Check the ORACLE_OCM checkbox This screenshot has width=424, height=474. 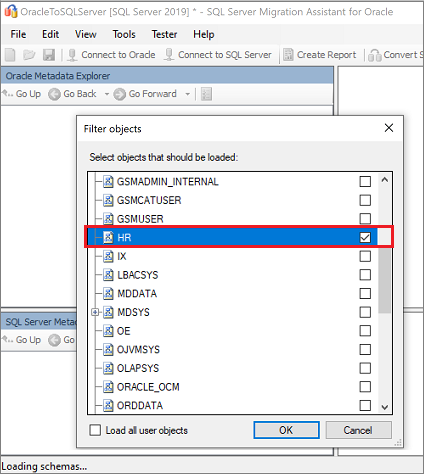[x=365, y=387]
